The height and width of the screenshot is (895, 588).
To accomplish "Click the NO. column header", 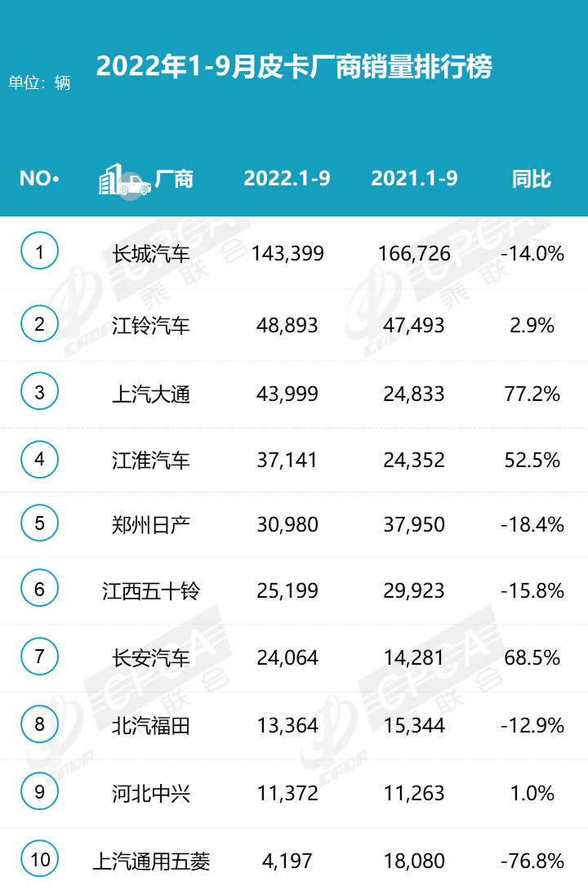I will tap(39, 179).
